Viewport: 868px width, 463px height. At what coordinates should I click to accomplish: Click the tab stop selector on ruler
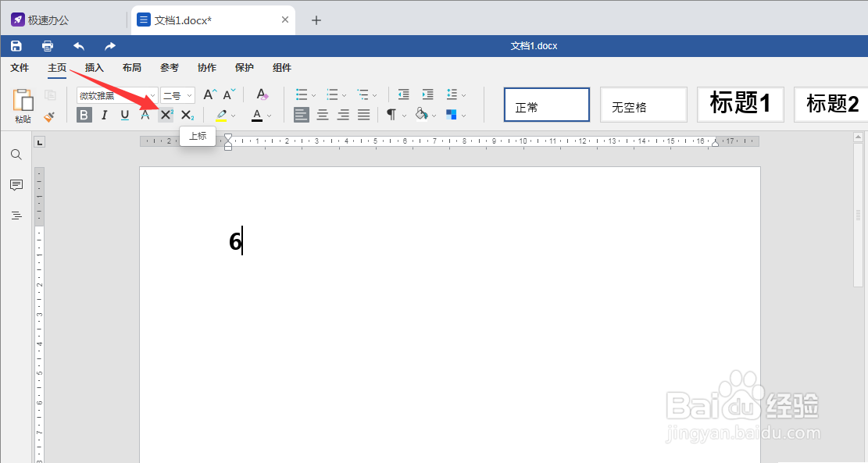tap(39, 143)
